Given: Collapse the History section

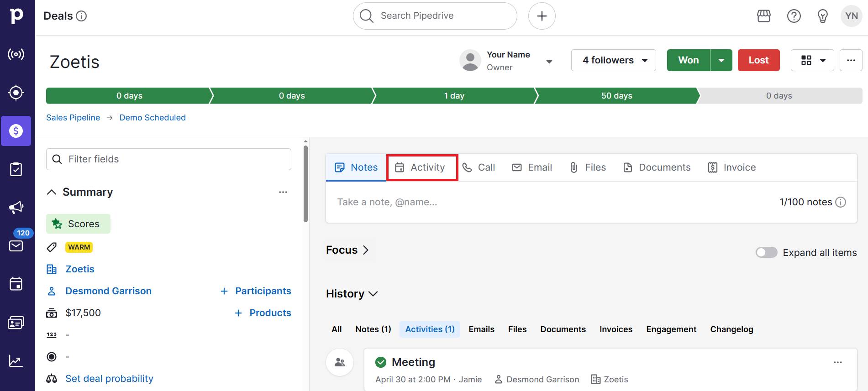Looking at the screenshot, I should [x=352, y=294].
